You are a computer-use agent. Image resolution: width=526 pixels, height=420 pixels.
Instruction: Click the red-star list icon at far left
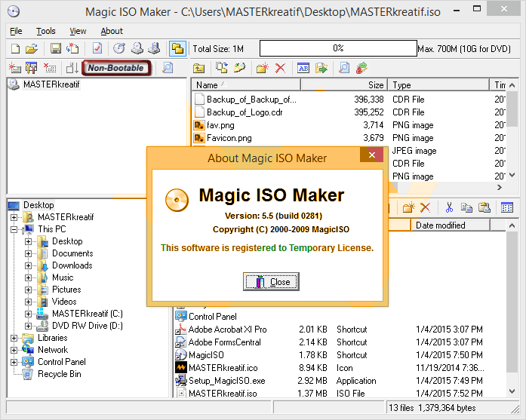(x=15, y=68)
